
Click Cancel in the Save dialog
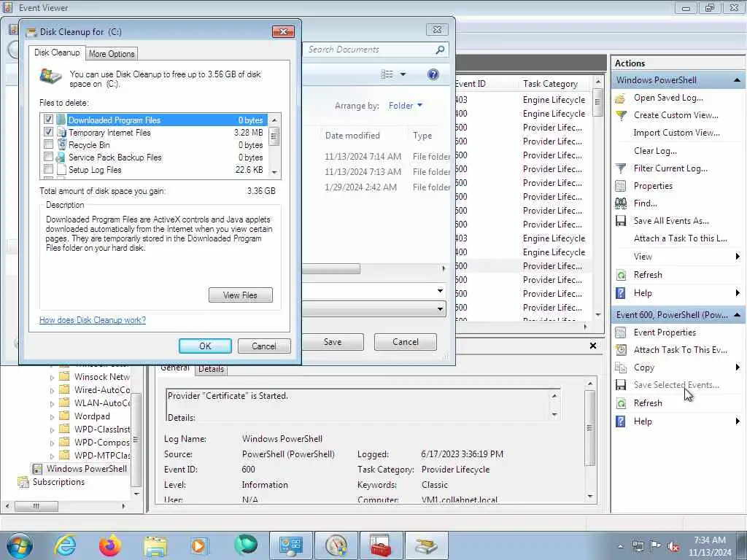point(406,342)
